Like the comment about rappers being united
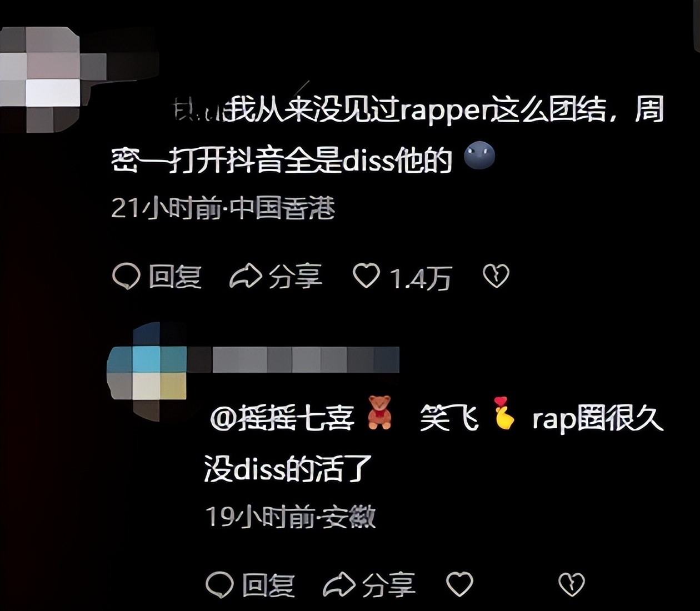The image size is (700, 611). tap(367, 276)
